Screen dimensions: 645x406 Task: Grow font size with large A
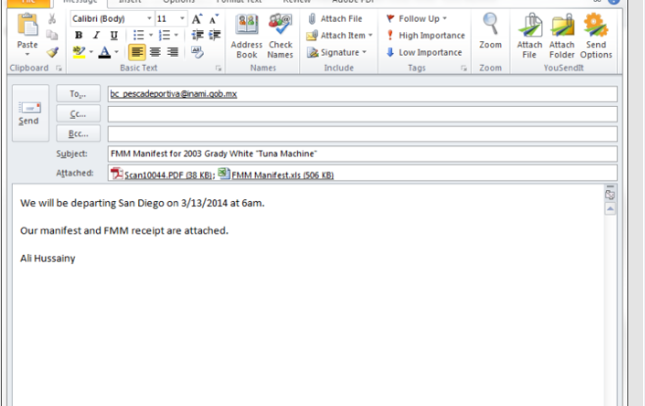(197, 19)
